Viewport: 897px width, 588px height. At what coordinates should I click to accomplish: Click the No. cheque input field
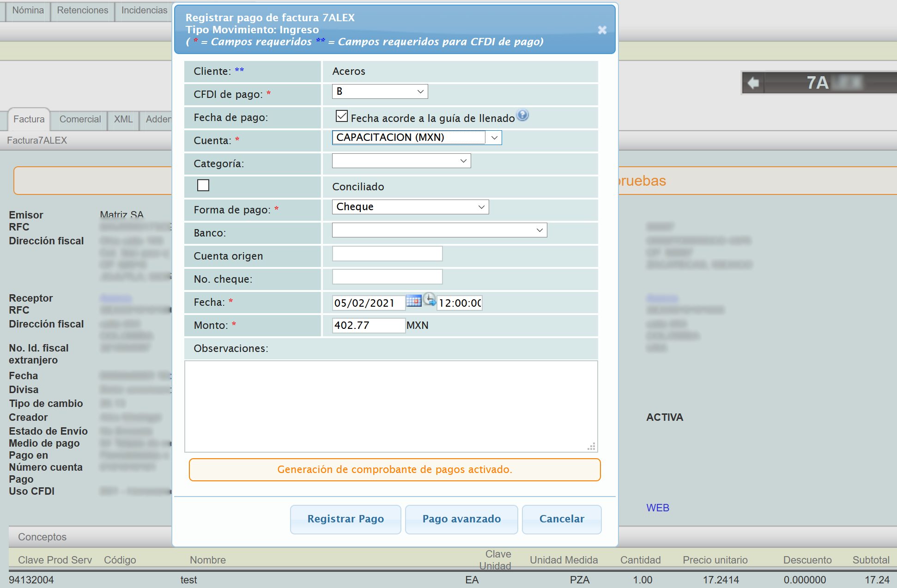387,277
